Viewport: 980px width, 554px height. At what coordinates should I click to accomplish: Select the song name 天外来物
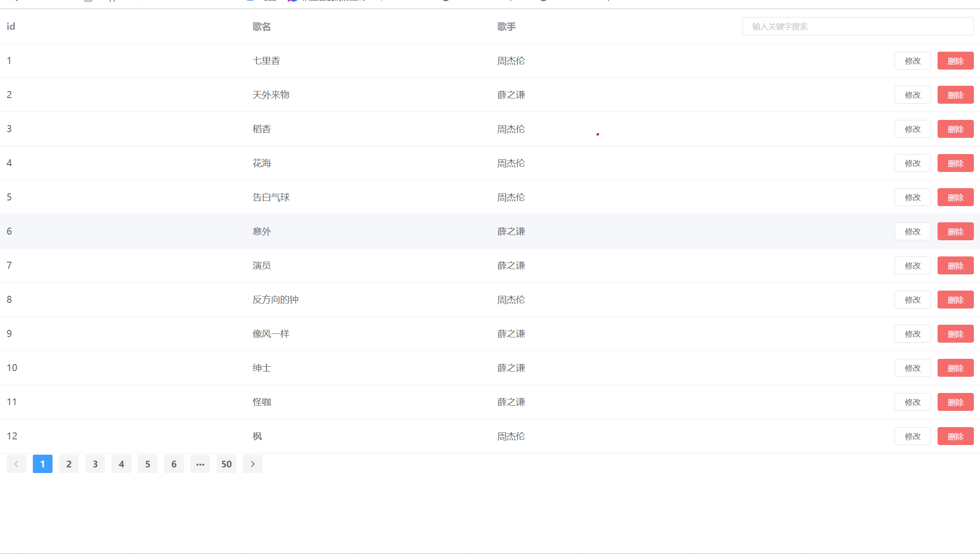(x=271, y=95)
